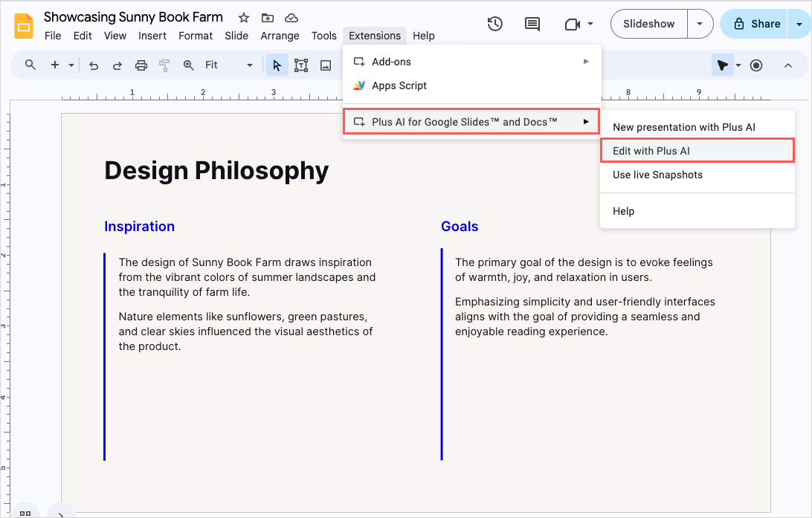812x518 pixels.
Task: Click the Inspiration subheading
Action: tap(139, 227)
